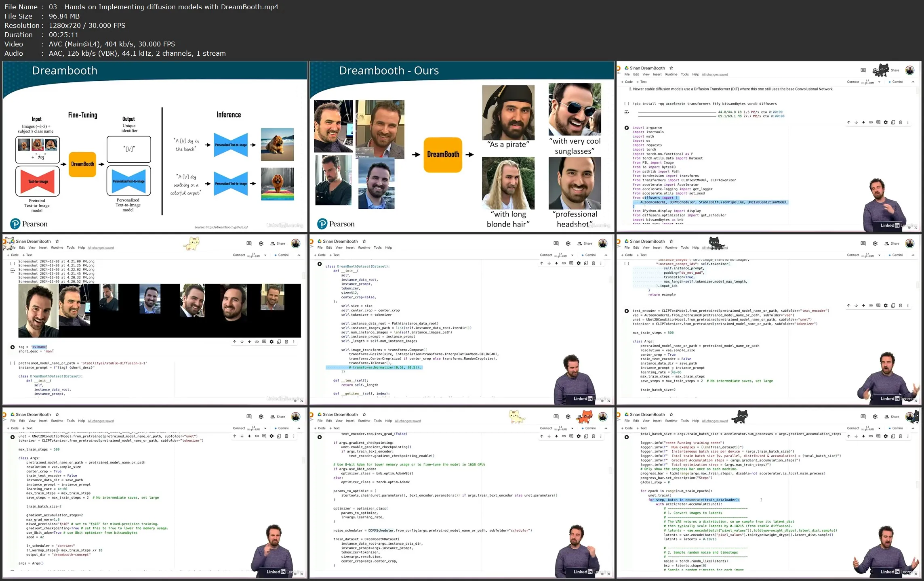The height and width of the screenshot is (581, 924).
Task: Run the class DreamBoothDataset cell with Normalize highlighted
Action: [x=320, y=264]
